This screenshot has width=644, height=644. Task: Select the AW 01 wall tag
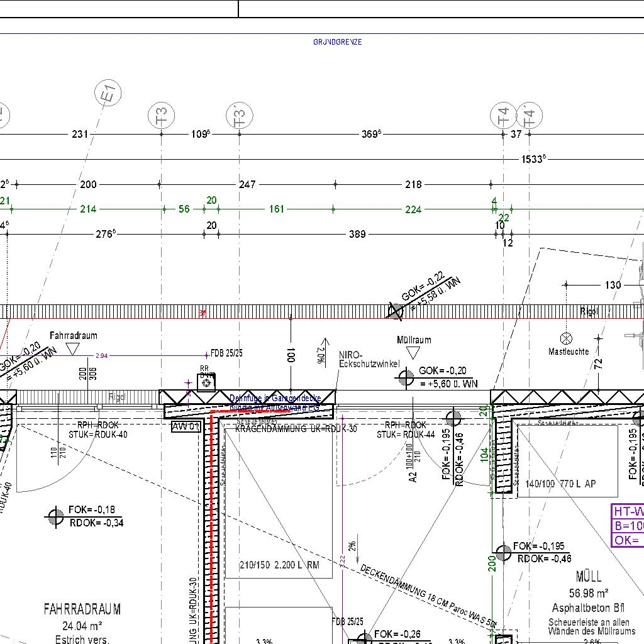(186, 428)
